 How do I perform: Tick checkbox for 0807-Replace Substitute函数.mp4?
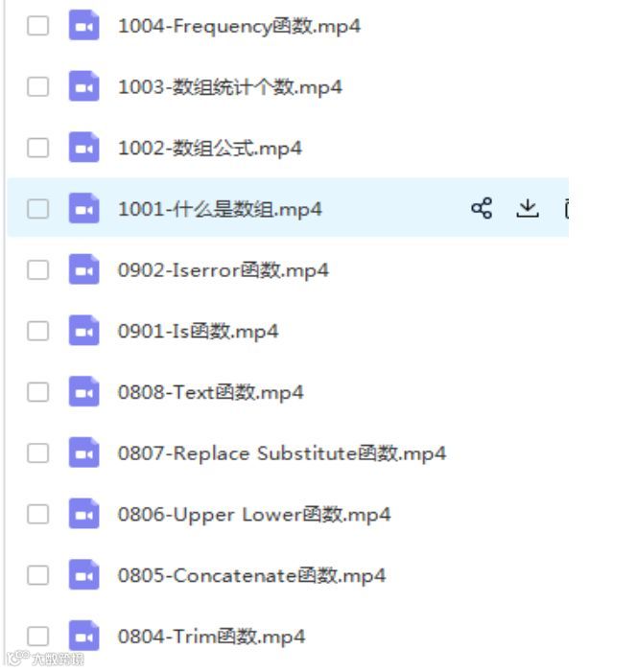[37, 452]
